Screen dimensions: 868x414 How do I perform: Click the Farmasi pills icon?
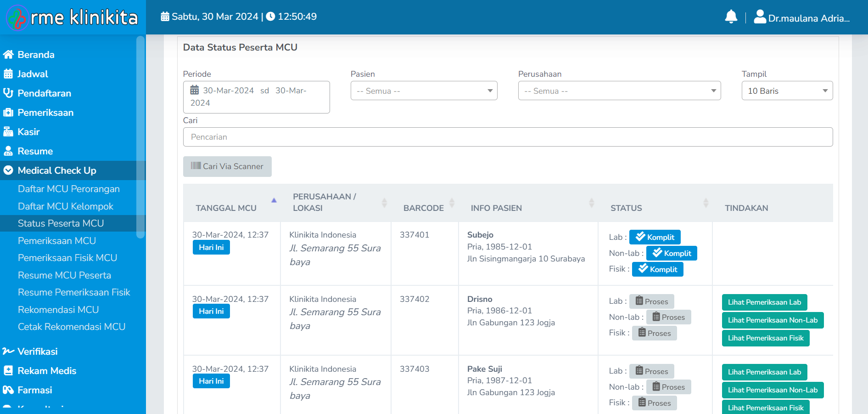8,390
